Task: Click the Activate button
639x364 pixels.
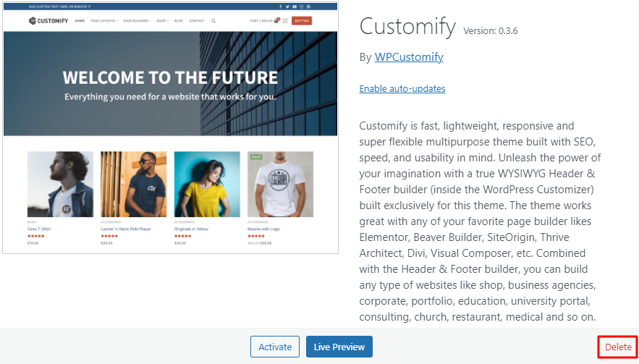Action: point(275,347)
